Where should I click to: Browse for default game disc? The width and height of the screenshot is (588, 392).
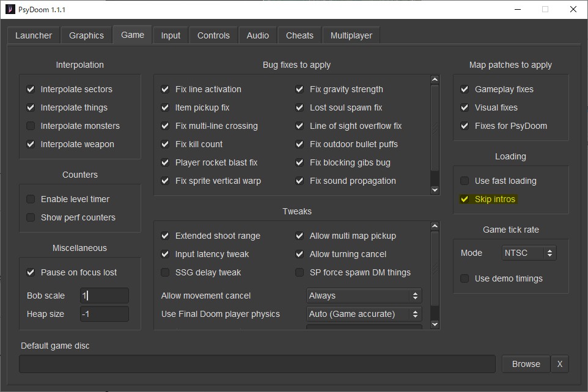pyautogui.click(x=526, y=364)
